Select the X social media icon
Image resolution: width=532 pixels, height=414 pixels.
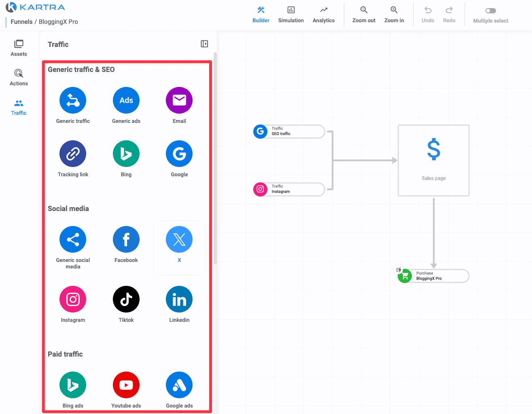click(179, 239)
